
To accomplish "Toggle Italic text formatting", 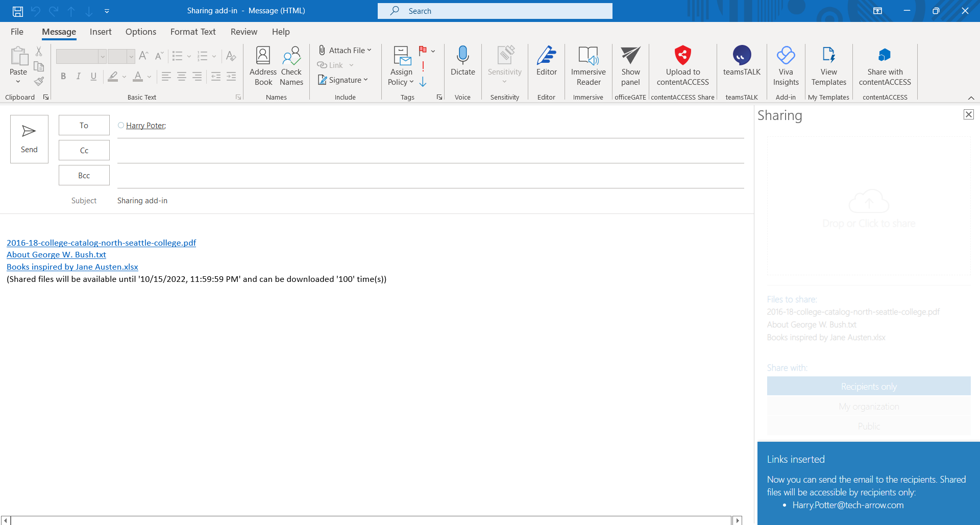I will 78,77.
